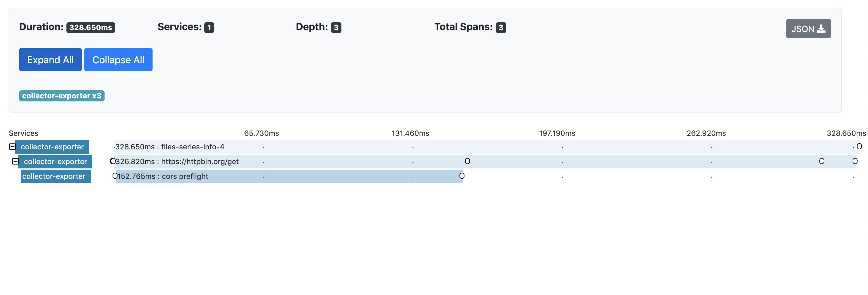868x295 pixels.
Task: Click the Collapse All button
Action: click(x=118, y=60)
